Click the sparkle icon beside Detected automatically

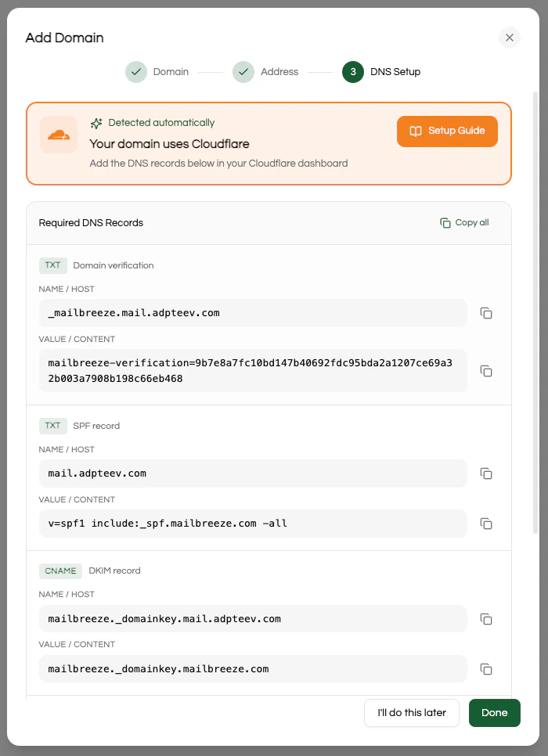[x=96, y=124]
